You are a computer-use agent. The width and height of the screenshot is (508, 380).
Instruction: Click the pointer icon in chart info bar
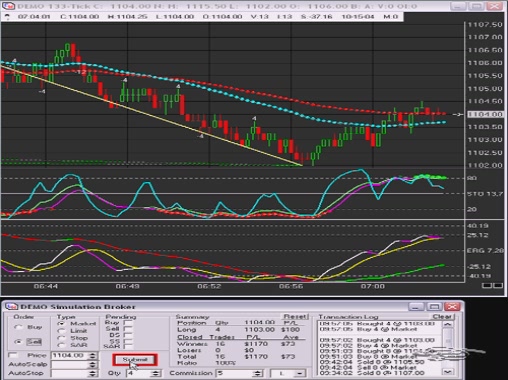(7, 17)
